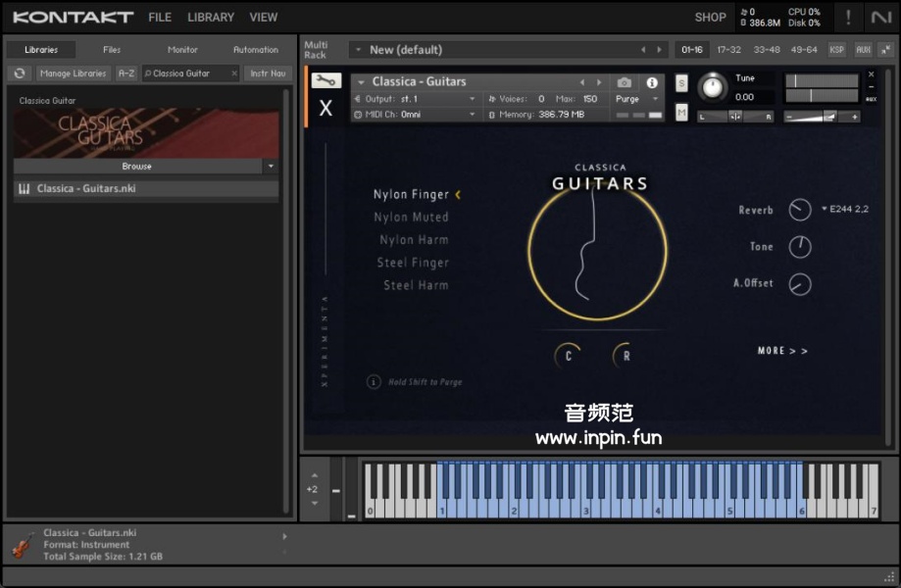Click the C round button below guitar
The image size is (901, 588).
568,356
